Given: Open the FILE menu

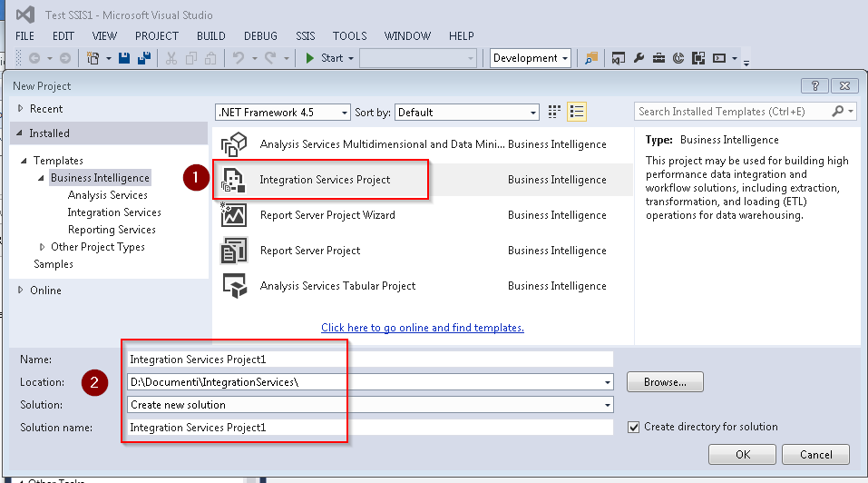Looking at the screenshot, I should 24,36.
